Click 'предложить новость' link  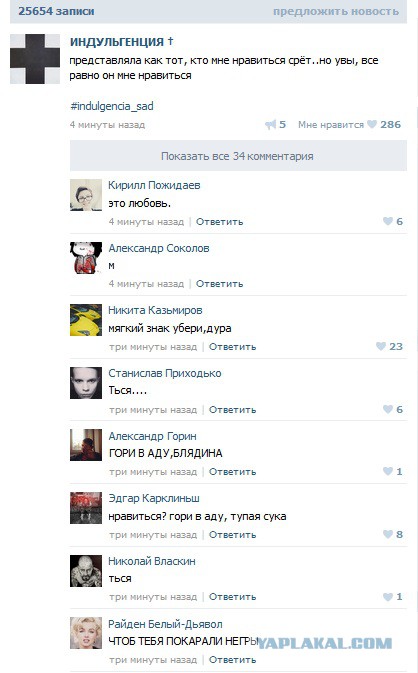point(336,11)
